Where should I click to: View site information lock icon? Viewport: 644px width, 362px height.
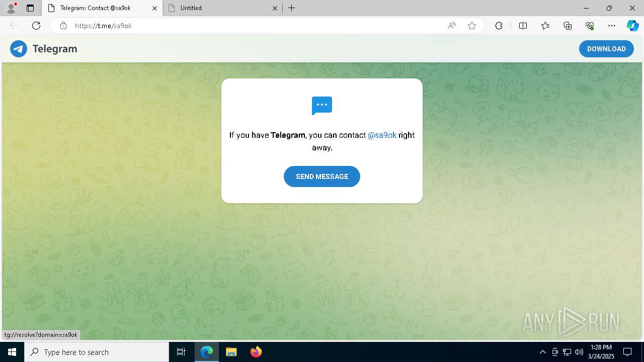pos(63,26)
